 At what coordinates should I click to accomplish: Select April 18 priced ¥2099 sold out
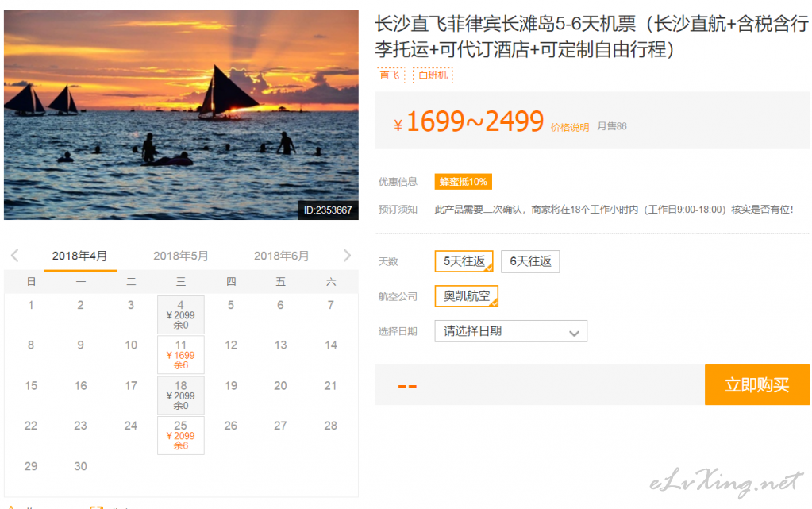click(181, 395)
